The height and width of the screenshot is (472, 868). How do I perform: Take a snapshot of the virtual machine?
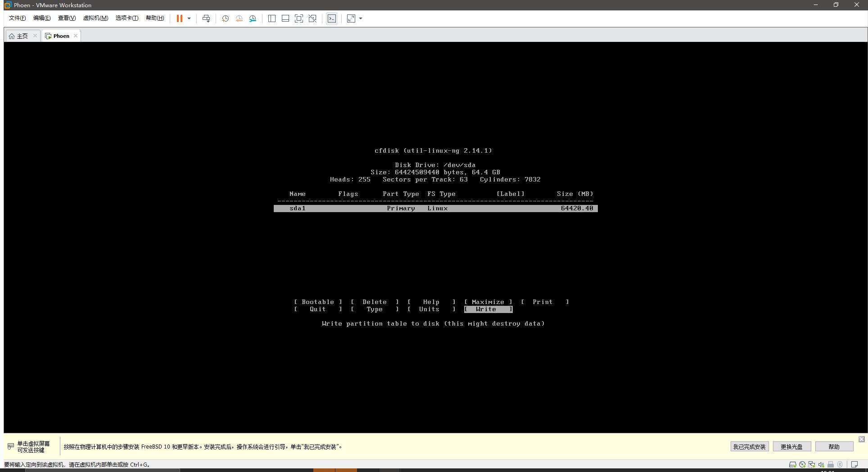(225, 18)
